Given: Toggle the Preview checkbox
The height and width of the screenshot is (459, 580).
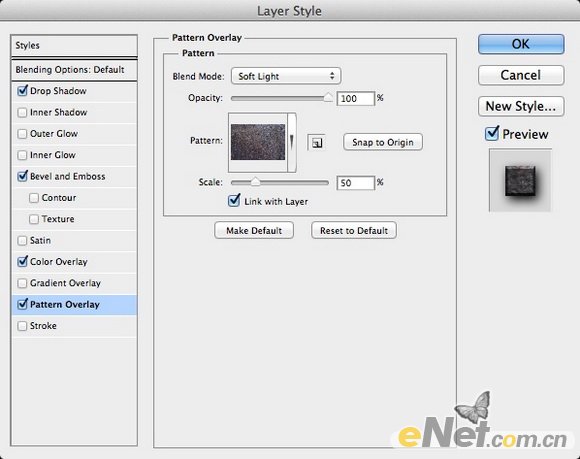Looking at the screenshot, I should click(x=492, y=134).
